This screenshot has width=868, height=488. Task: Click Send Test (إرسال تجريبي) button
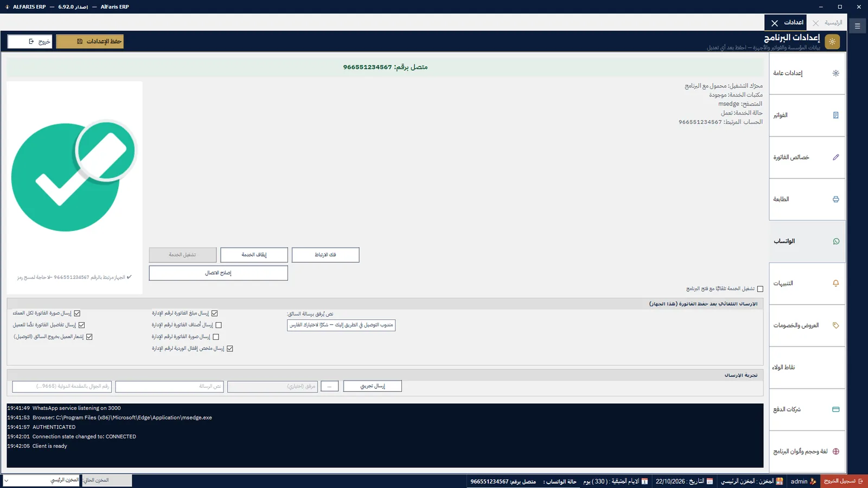tap(373, 386)
